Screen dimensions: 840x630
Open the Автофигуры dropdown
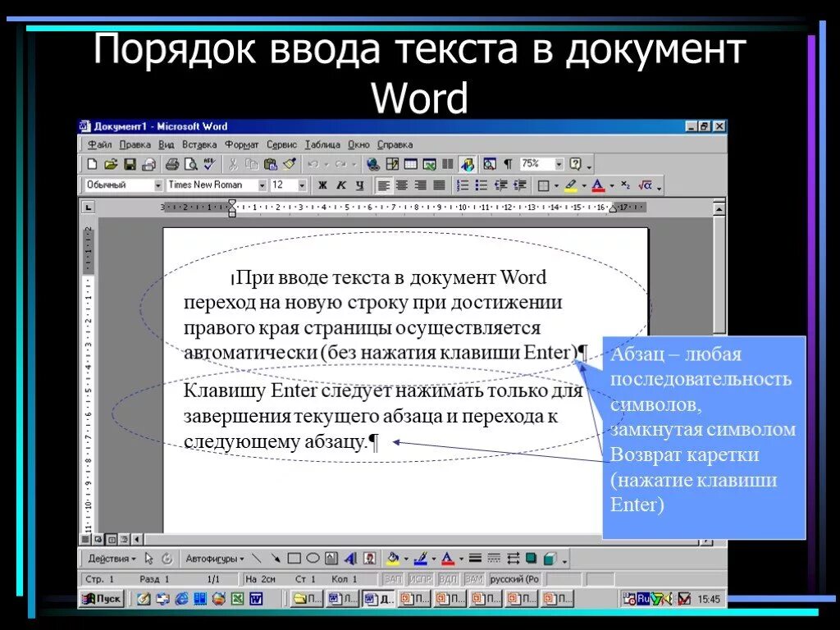[x=214, y=559]
